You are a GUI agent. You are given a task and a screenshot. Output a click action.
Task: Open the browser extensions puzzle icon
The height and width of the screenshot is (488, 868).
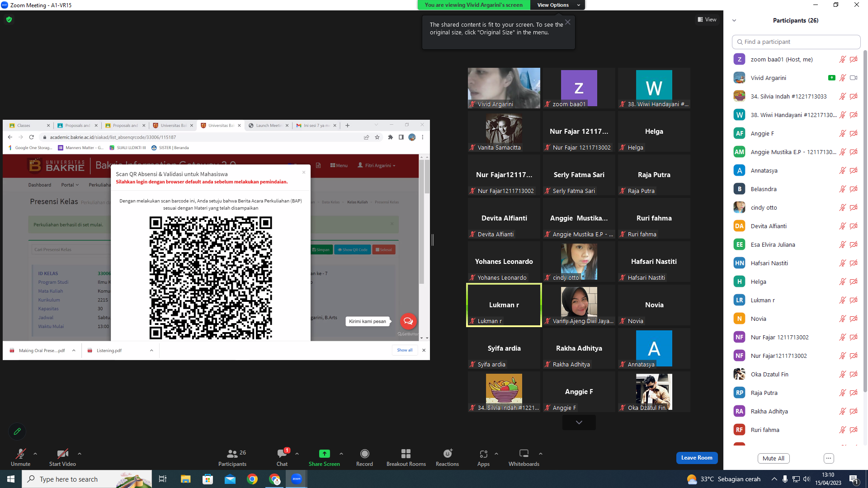point(391,137)
